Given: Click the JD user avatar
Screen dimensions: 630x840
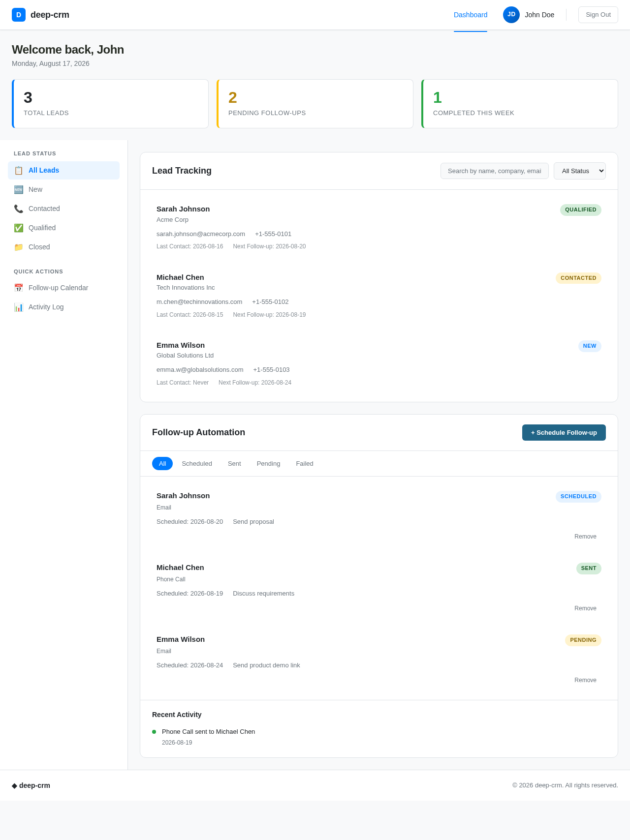Looking at the screenshot, I should click(x=511, y=15).
